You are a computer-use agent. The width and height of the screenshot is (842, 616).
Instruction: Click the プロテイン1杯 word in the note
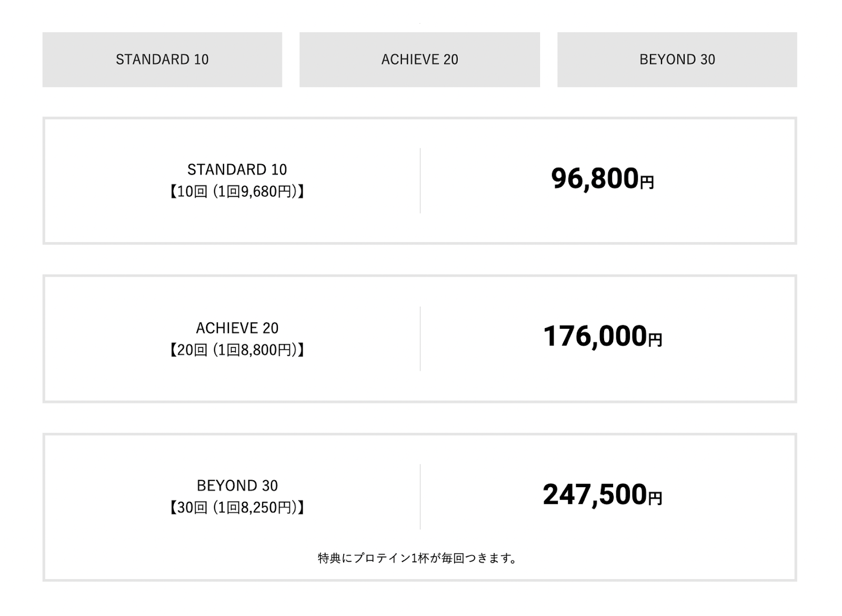pyautogui.click(x=392, y=558)
